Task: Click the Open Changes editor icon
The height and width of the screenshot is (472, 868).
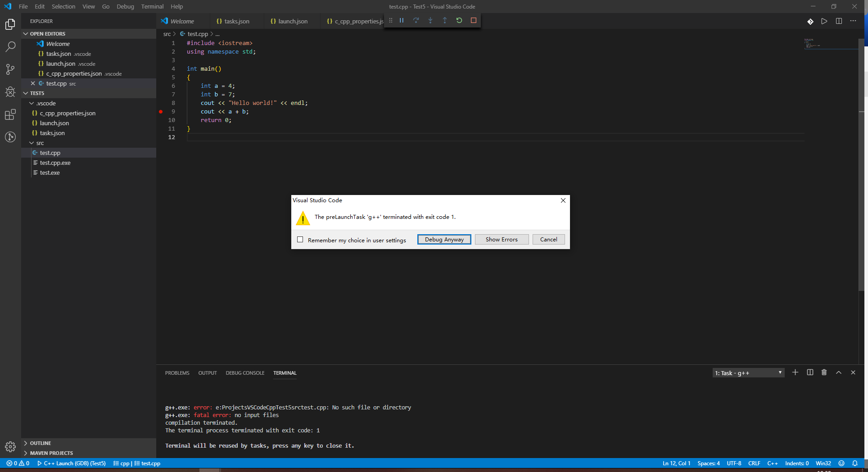Action: pyautogui.click(x=810, y=21)
